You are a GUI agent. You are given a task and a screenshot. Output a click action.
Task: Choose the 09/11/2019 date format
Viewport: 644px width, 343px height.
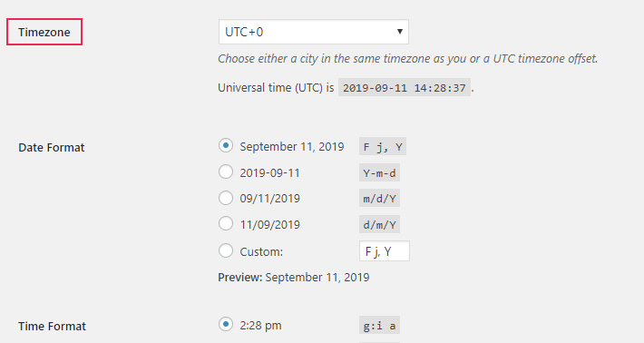click(x=226, y=198)
